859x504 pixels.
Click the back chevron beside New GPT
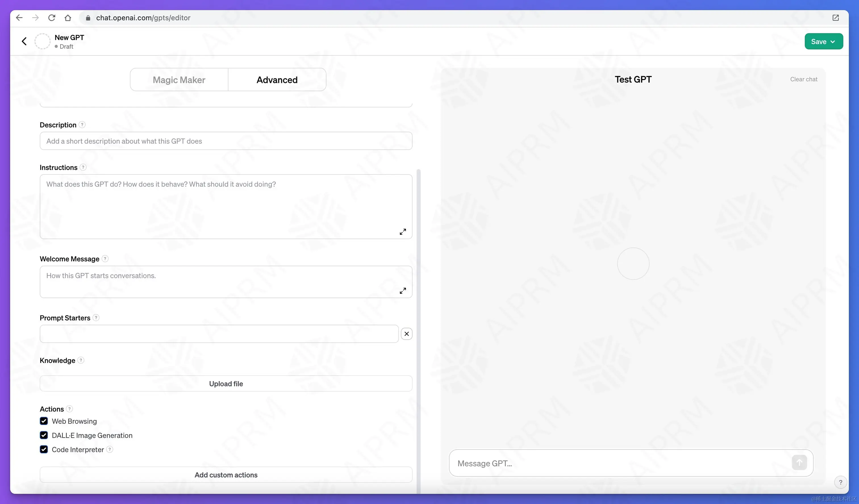[24, 41]
